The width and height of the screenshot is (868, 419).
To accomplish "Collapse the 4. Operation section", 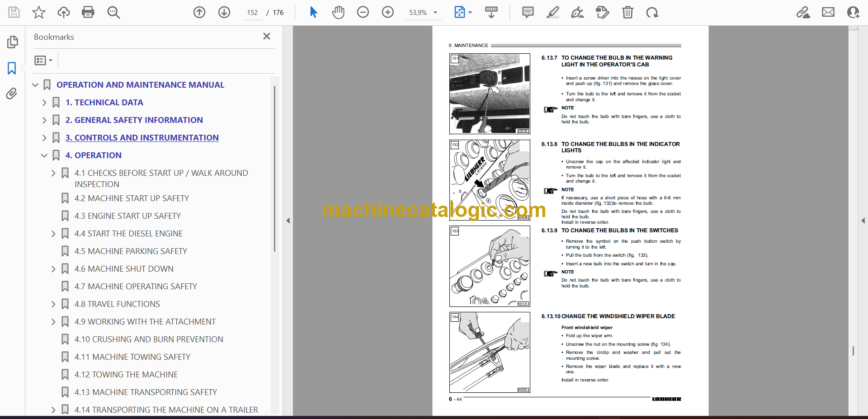I will [44, 155].
